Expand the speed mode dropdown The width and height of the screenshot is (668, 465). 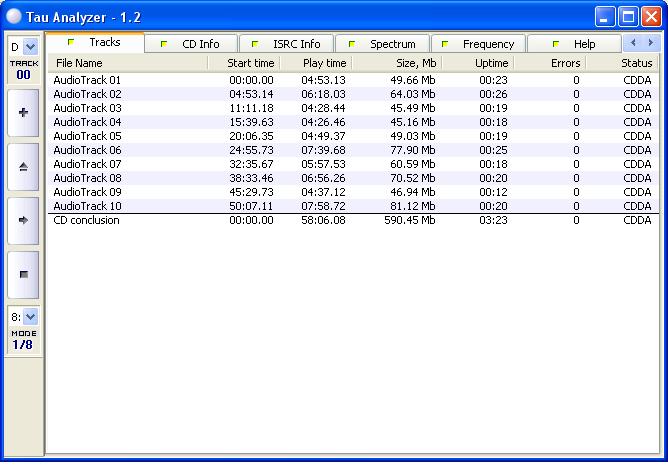tap(30, 316)
